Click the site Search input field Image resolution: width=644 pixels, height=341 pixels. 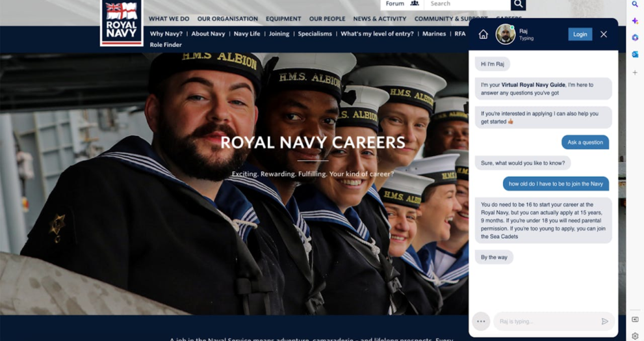coord(467,4)
